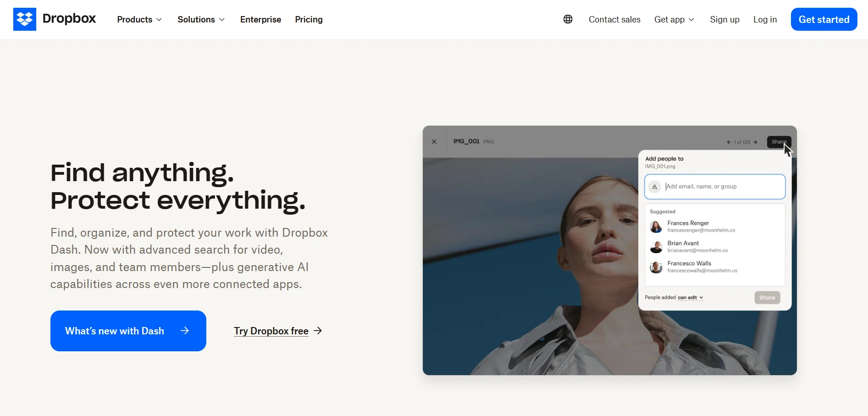Select Frances Renger's avatar
Viewport: 868px width, 416px height.
656,227
